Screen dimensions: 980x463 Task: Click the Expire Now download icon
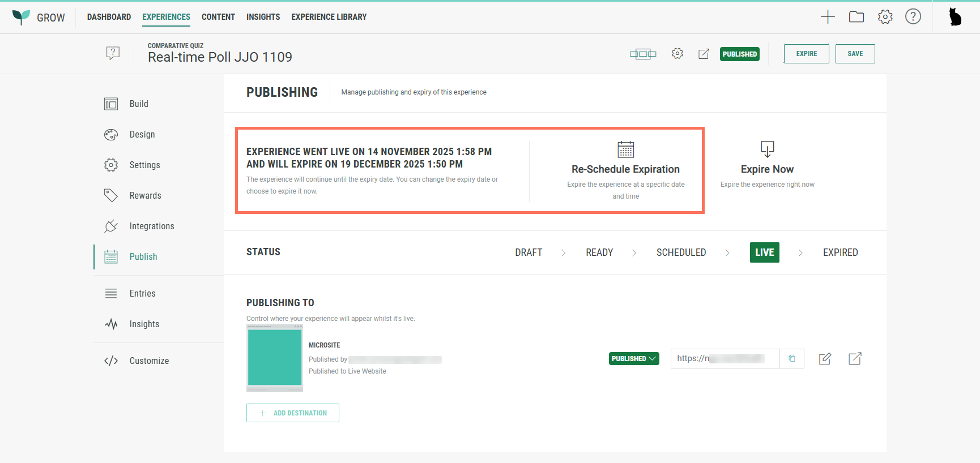pyautogui.click(x=767, y=149)
